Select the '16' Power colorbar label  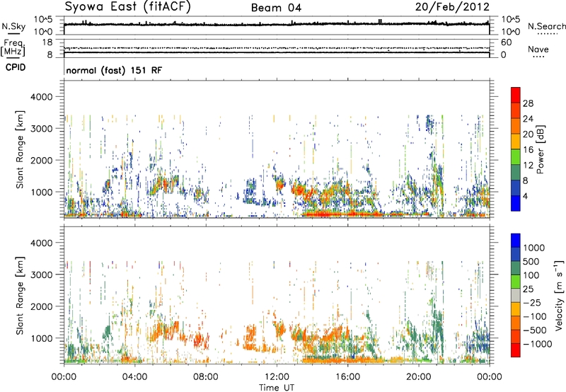tap(528, 150)
